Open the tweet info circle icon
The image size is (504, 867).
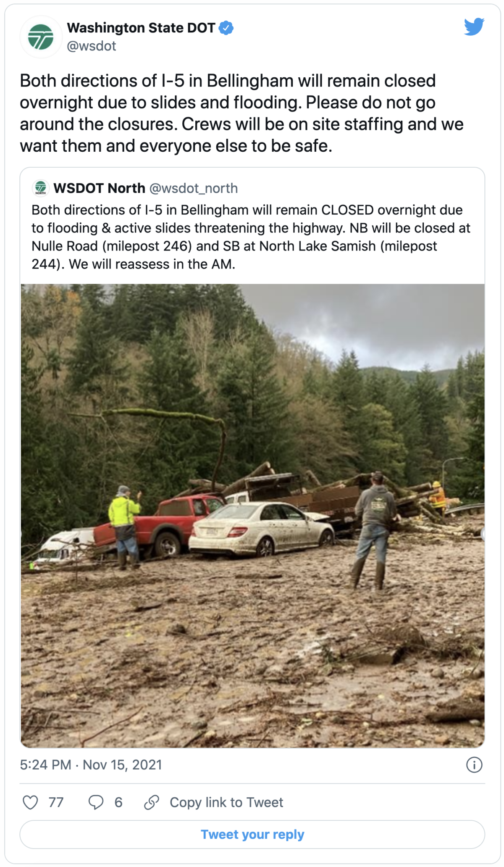pyautogui.click(x=474, y=765)
